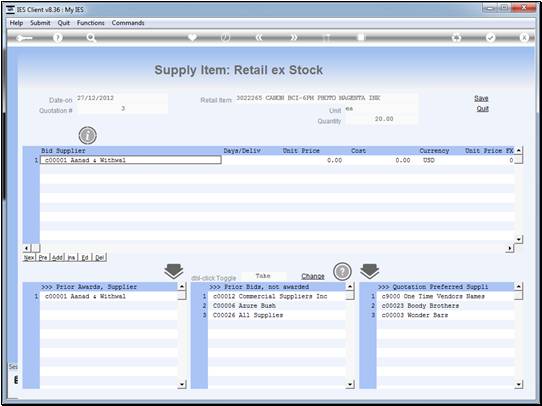Click the double right arrow toolbar icon
The height and width of the screenshot is (406, 542).
293,38
